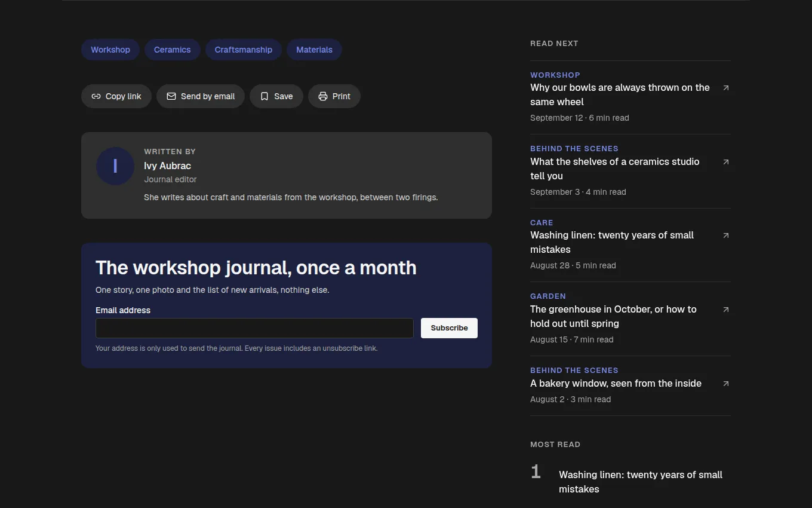Screen dimensions: 812x508
Task: Click the GARDEN category label
Action: coord(548,296)
